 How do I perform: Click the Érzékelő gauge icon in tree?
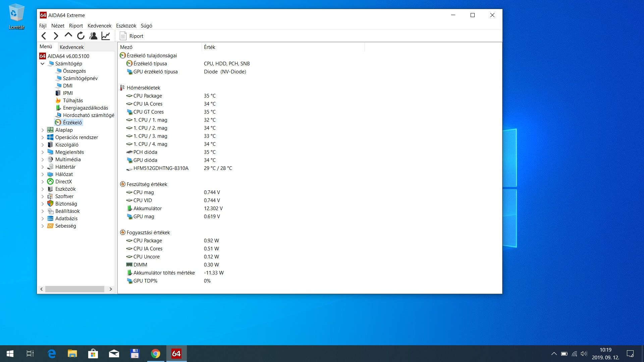coord(58,123)
